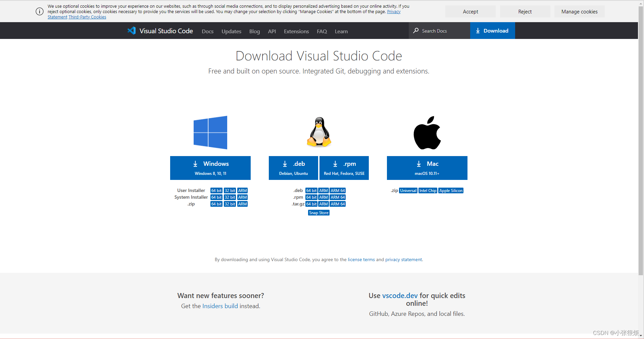
Task: Open the FAQ navigation link
Action: click(322, 31)
